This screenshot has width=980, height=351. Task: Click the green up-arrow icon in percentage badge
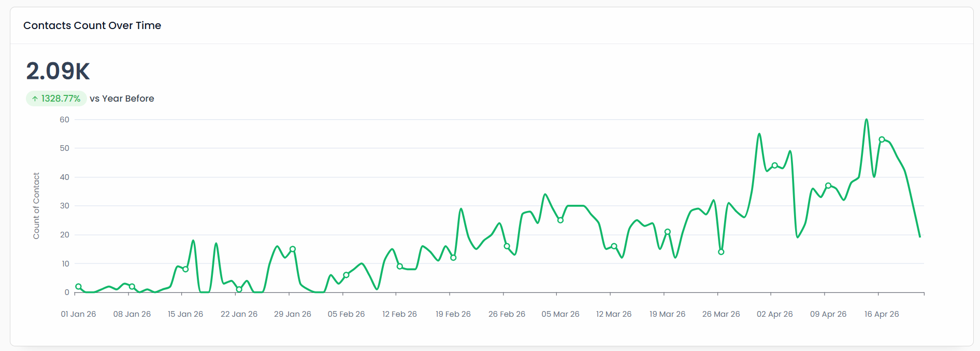coord(35,99)
